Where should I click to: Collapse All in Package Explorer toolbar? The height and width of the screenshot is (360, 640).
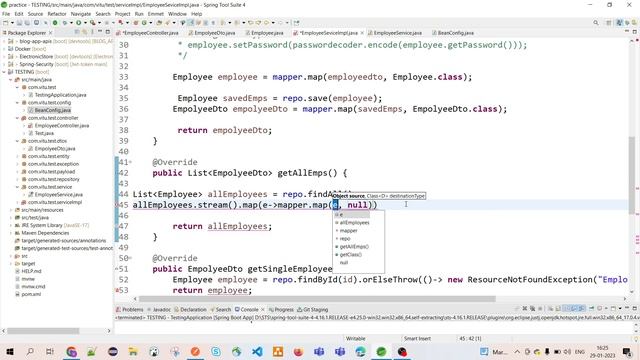[x=77, y=32]
